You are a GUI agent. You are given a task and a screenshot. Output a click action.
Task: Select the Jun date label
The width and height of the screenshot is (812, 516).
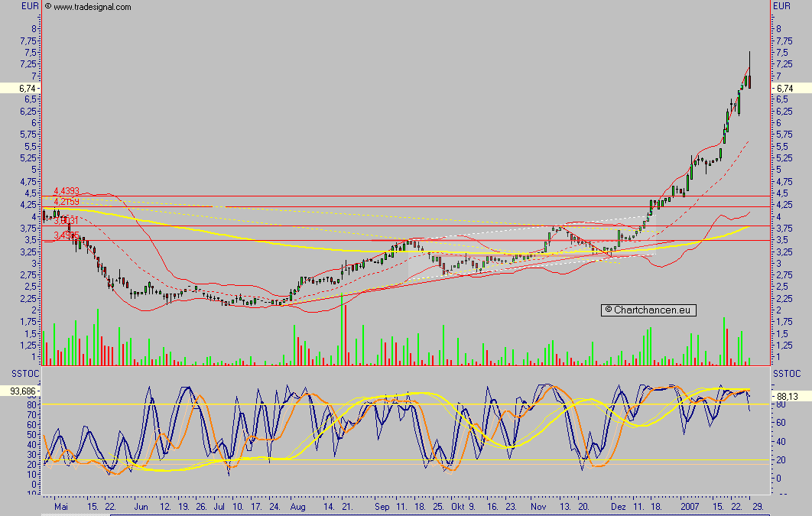pos(141,507)
